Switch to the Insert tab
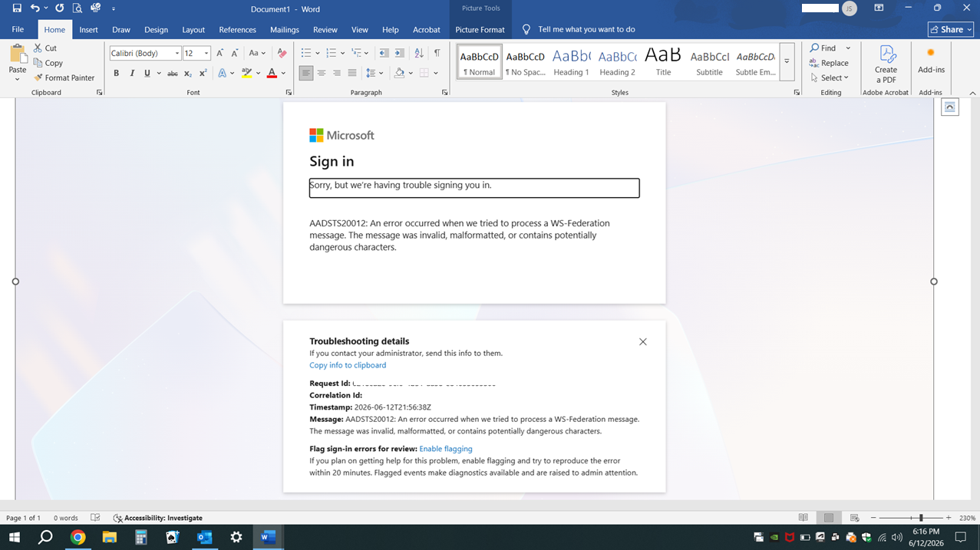 (x=88, y=29)
